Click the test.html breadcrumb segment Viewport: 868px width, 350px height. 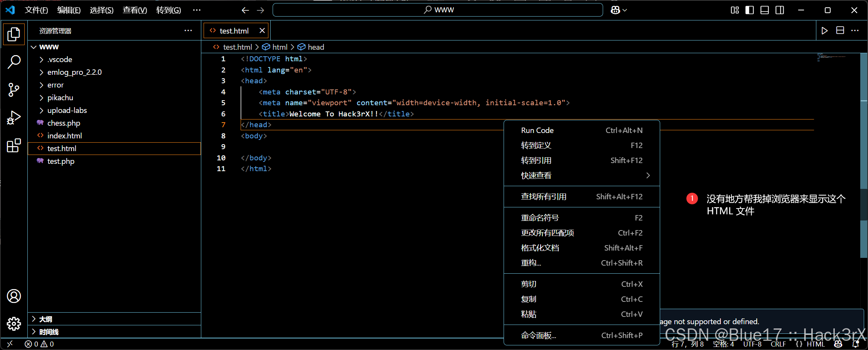pos(233,47)
